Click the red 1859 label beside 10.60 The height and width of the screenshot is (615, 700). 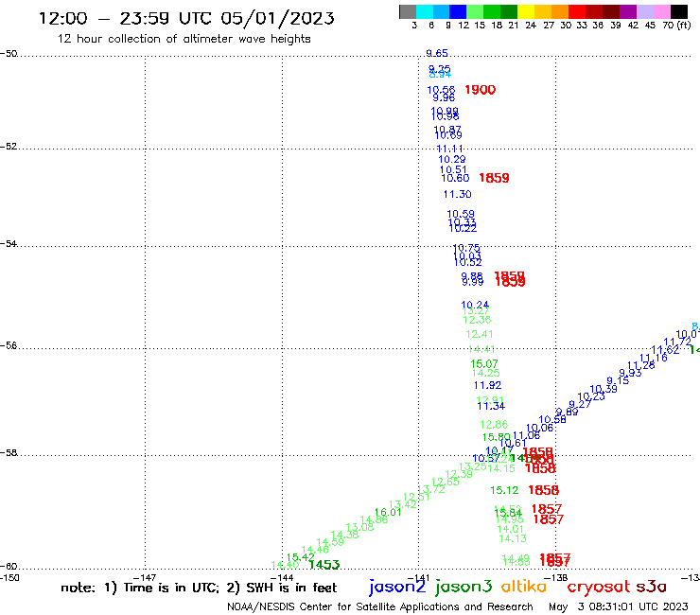[494, 178]
